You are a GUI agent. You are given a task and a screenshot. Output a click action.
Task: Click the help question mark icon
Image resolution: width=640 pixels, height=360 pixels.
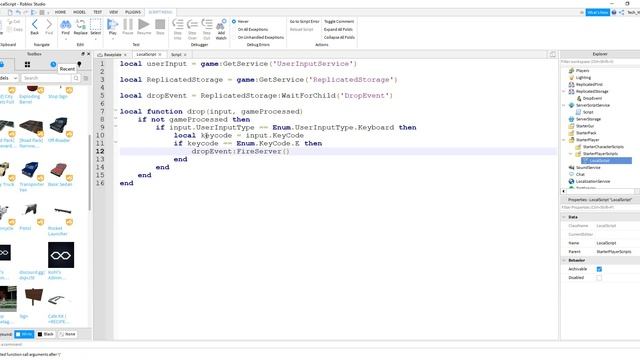pyautogui.click(x=614, y=13)
